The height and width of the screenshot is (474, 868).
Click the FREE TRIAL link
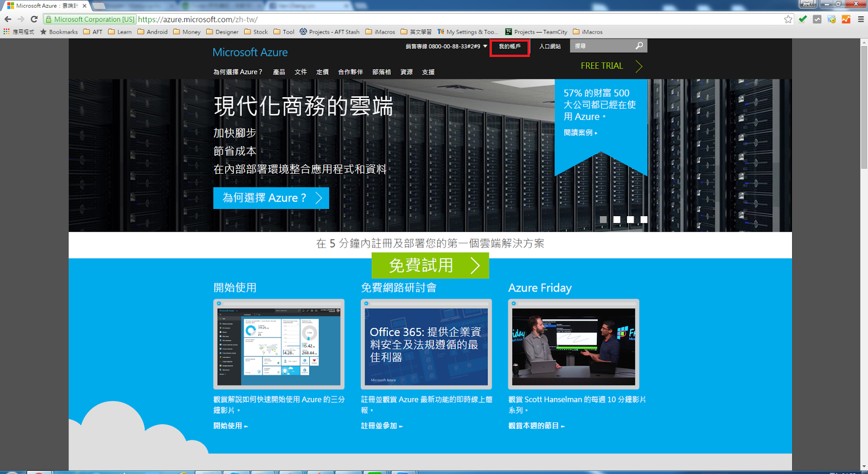click(611, 66)
